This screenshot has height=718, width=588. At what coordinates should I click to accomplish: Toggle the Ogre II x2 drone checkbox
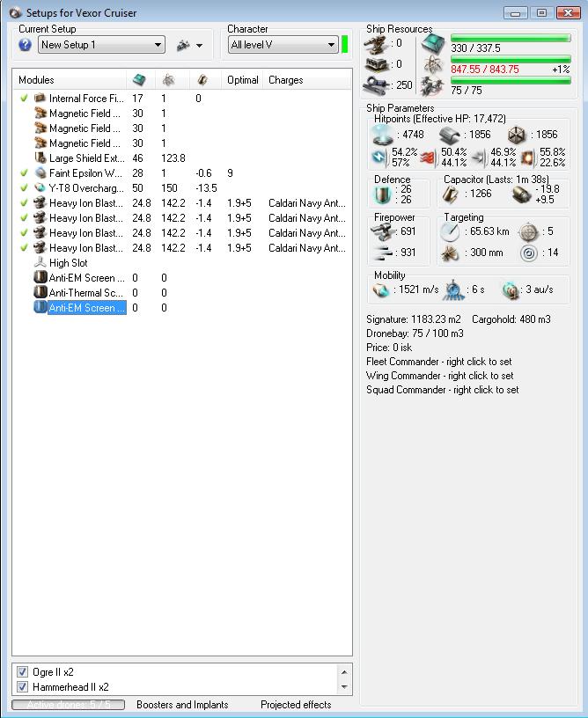[x=22, y=671]
